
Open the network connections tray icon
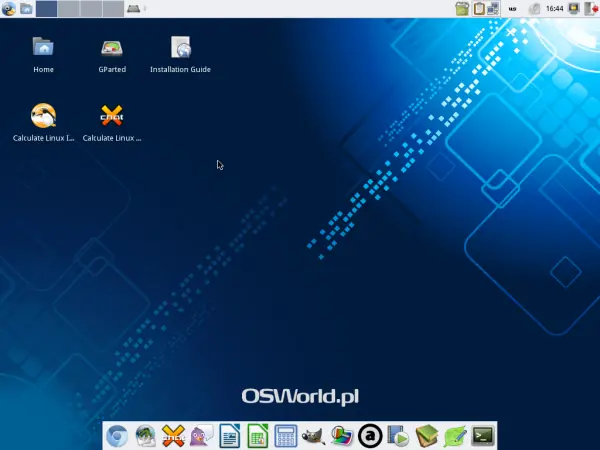coord(492,8)
